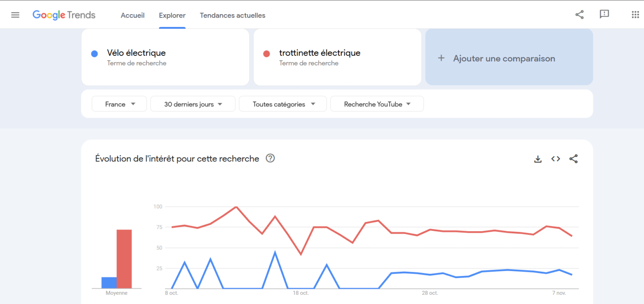Download the interest over time data as CSV
The height and width of the screenshot is (304, 644).
pos(538,159)
